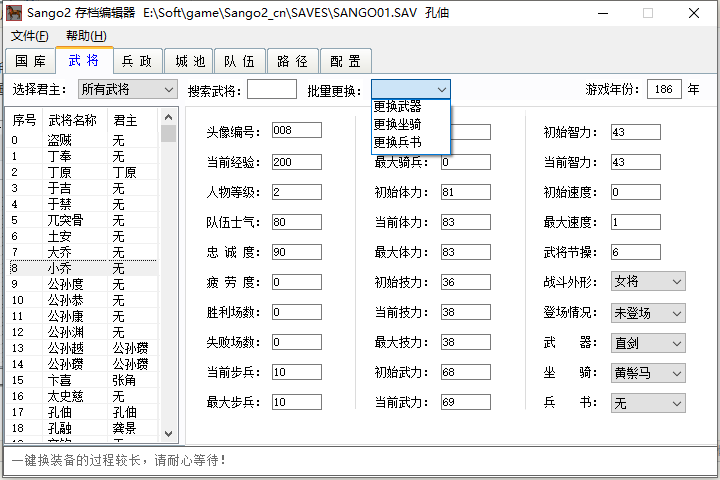Image resolution: width=720 pixels, height=480 pixels.
Task: Choose 更换坐骑 from the dropdown list
Action: tap(398, 124)
